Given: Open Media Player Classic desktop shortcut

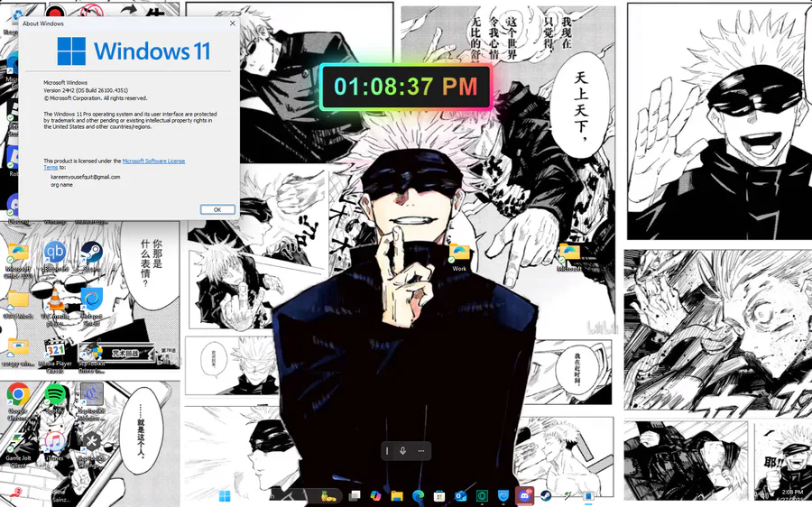Looking at the screenshot, I should (55, 355).
